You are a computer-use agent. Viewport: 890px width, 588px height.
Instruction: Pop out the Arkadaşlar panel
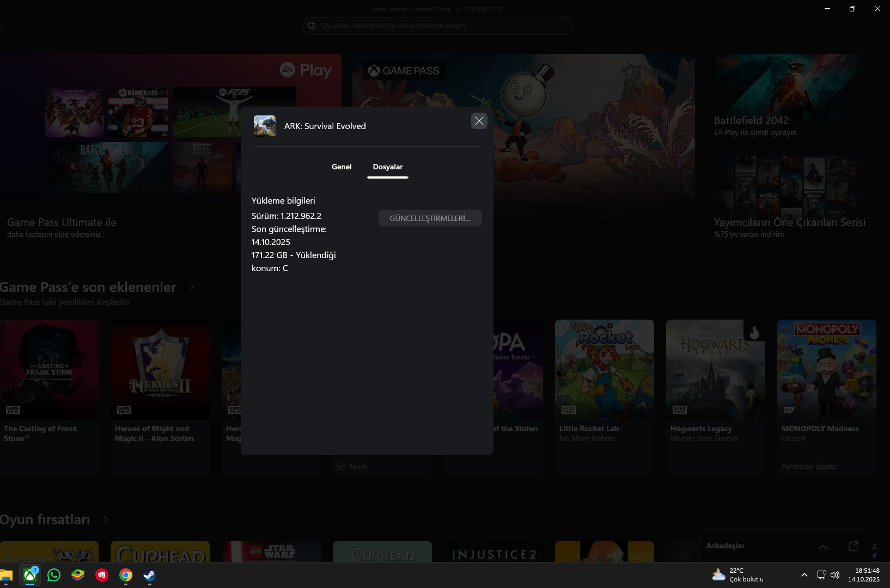point(854,546)
